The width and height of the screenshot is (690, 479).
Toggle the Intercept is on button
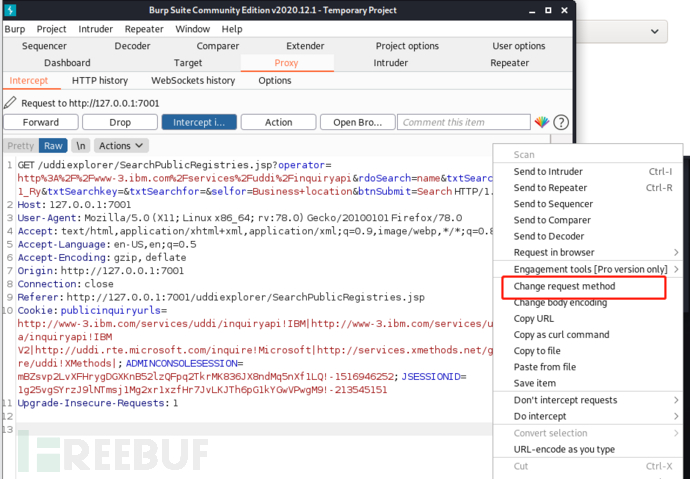(199, 122)
